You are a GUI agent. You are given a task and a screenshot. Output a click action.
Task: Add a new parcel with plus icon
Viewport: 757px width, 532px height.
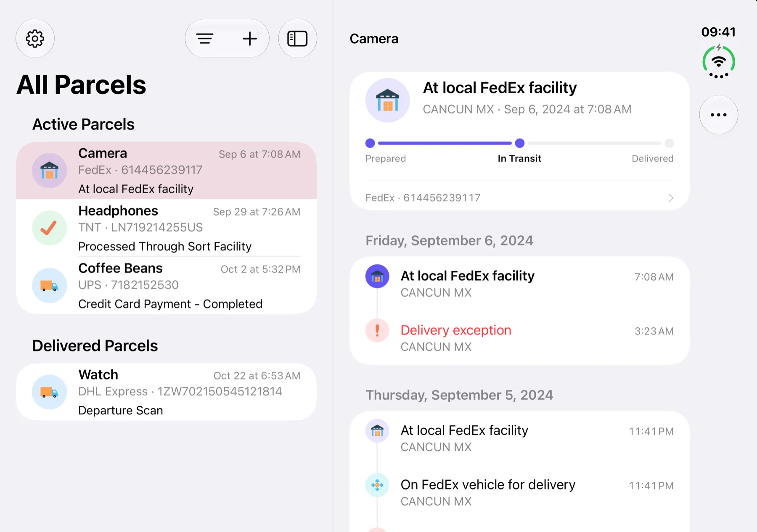[x=250, y=39]
